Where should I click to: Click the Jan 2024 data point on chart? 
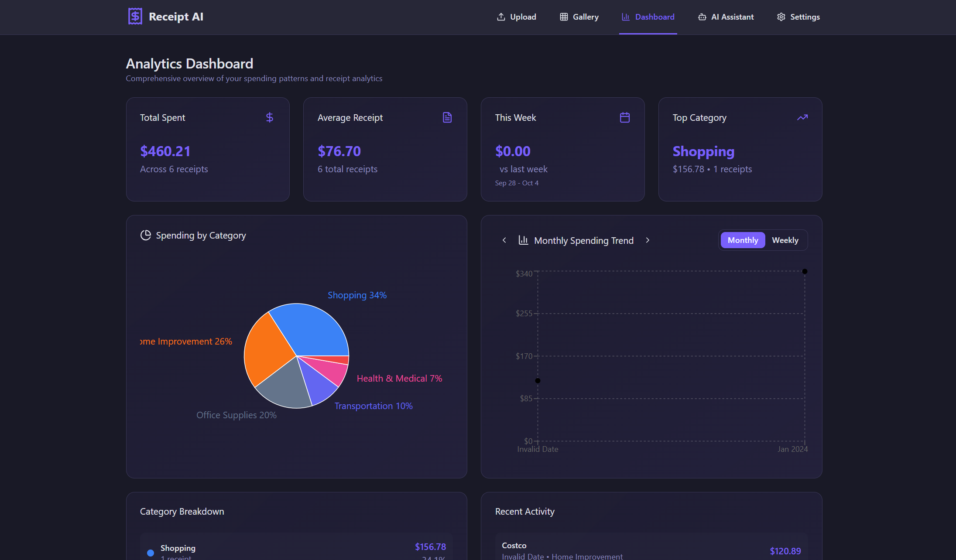click(x=805, y=271)
